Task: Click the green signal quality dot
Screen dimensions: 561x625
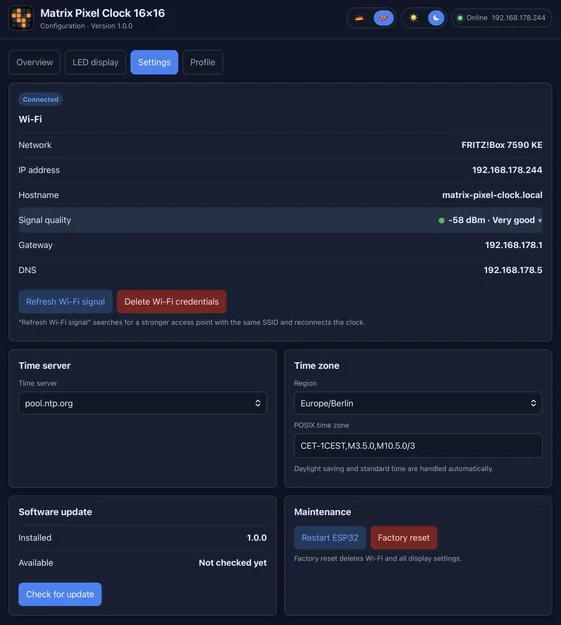Action: click(441, 220)
